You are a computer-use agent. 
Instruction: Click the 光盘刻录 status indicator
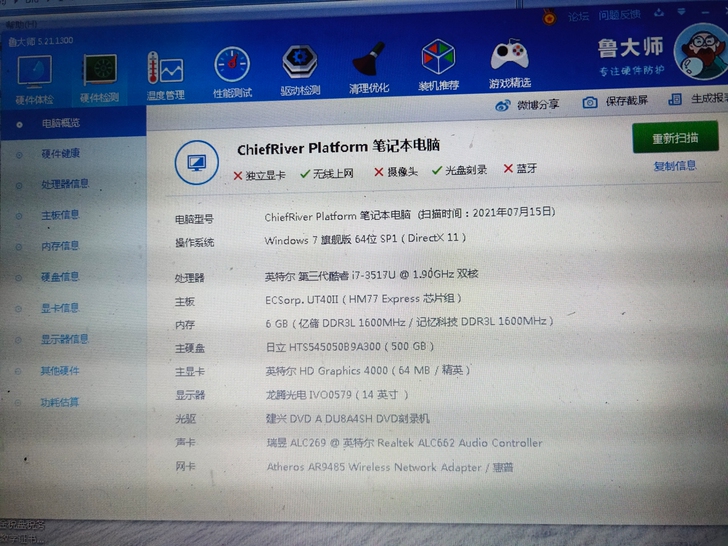[460, 170]
